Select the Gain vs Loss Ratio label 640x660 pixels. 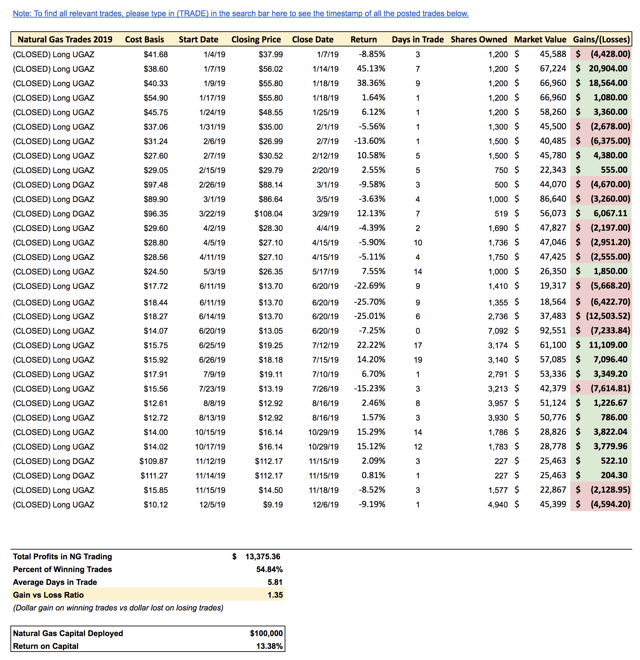[x=48, y=595]
